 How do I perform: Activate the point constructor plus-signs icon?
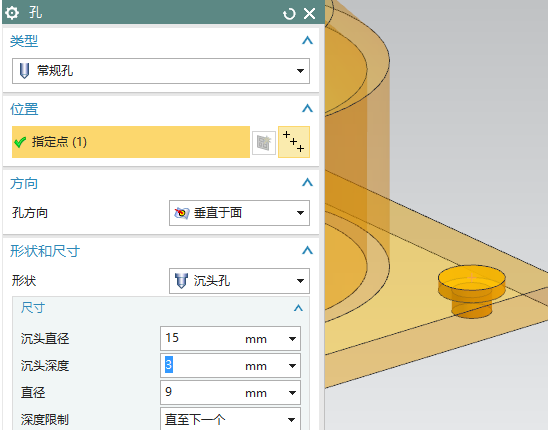pyautogui.click(x=294, y=142)
